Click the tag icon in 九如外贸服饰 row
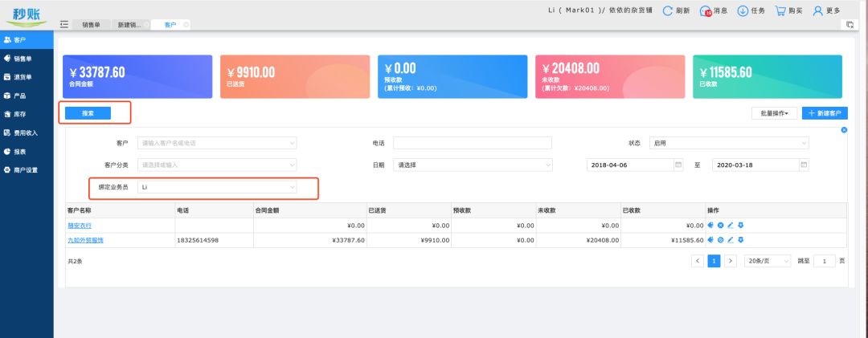868x338 pixels. coord(710,240)
